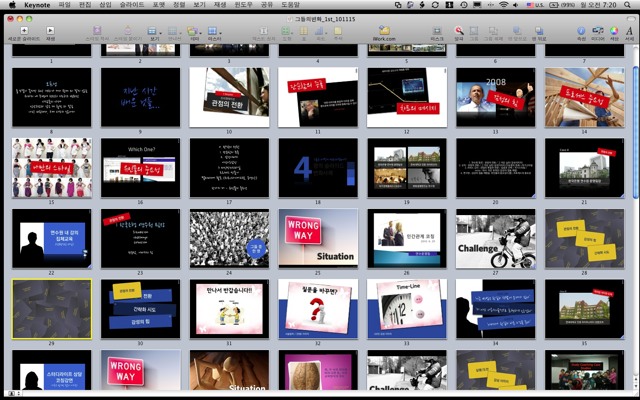This screenshot has width=640, height=400.
Task: Open the 정렬 (Arrange) menu
Action: click(179, 5)
